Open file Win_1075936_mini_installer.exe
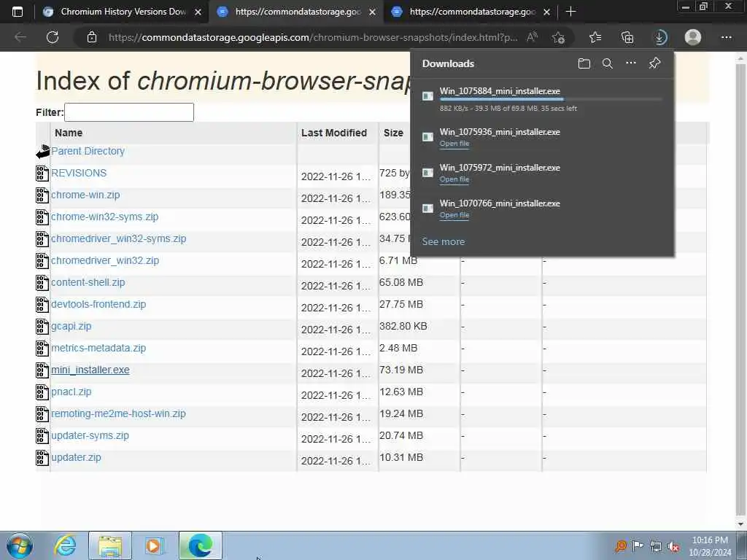This screenshot has width=747, height=560. pos(454,144)
